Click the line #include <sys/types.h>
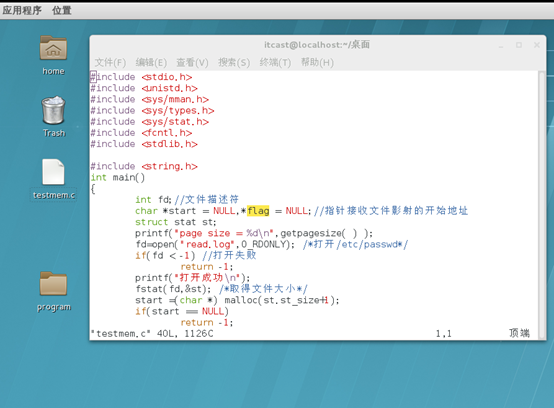This screenshot has width=554, height=408. [x=153, y=111]
